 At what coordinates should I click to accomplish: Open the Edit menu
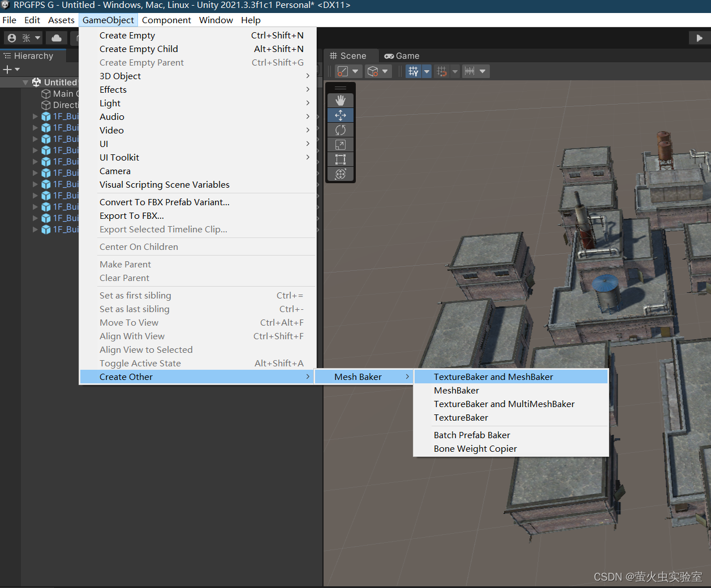coord(32,20)
